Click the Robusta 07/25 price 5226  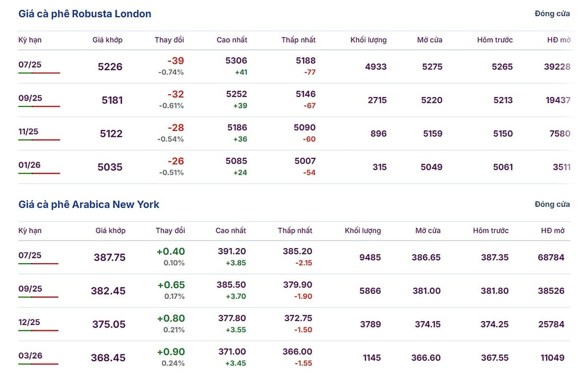tap(110, 67)
